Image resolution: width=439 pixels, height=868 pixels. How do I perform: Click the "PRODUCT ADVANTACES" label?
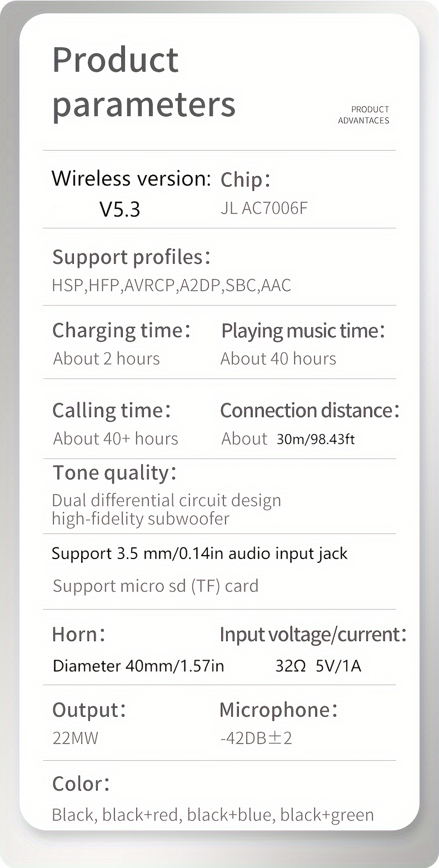coord(363,115)
